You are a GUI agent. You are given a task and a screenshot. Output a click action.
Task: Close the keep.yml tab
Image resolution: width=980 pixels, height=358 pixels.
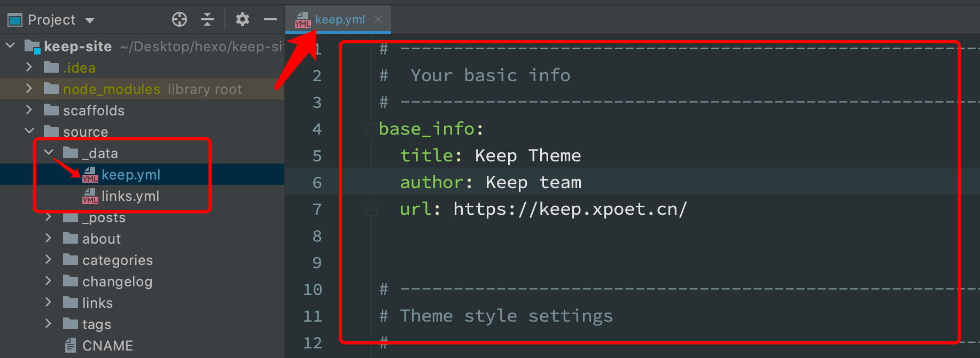[378, 20]
